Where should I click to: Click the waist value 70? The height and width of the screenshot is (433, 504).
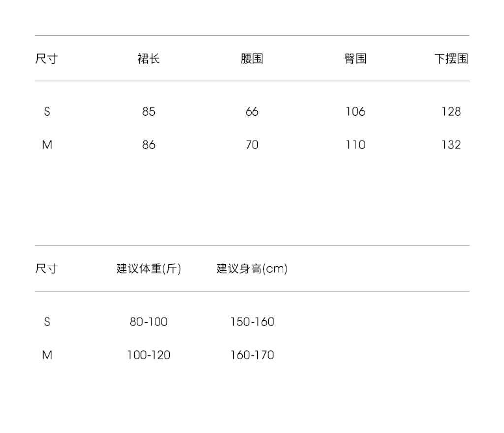[252, 145]
